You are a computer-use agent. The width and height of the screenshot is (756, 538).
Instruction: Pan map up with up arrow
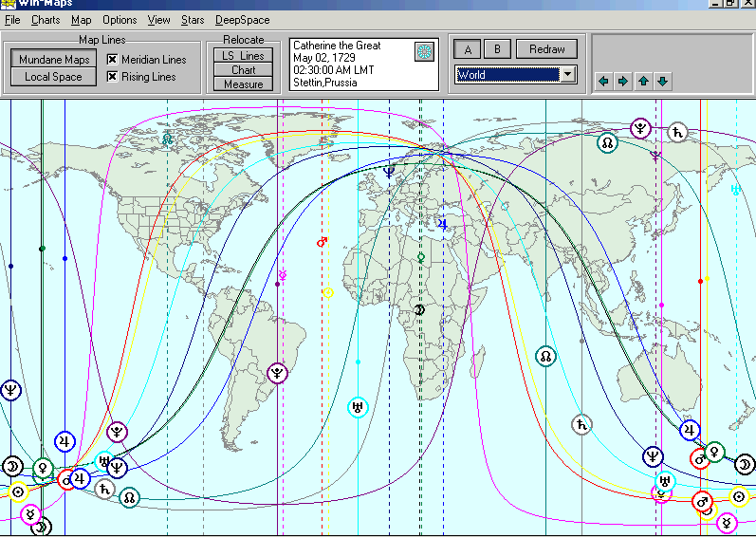(x=643, y=81)
